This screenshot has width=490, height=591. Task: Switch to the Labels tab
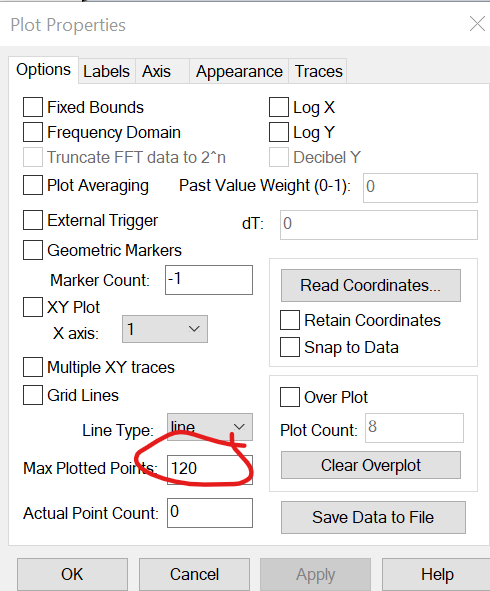pyautogui.click(x=106, y=71)
